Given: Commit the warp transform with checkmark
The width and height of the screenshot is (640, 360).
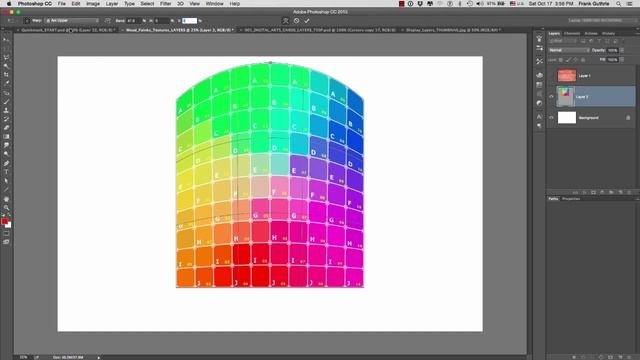Looking at the screenshot, I should click(x=307, y=20).
